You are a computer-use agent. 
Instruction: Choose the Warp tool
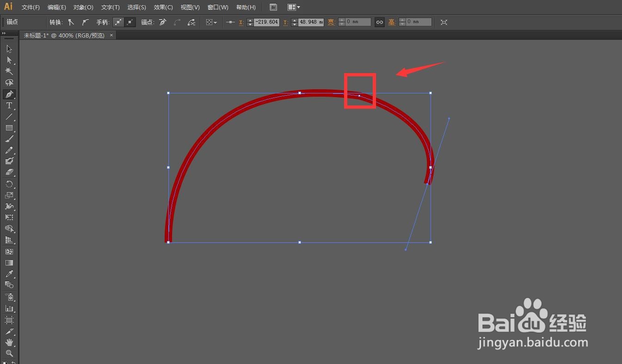(x=9, y=206)
